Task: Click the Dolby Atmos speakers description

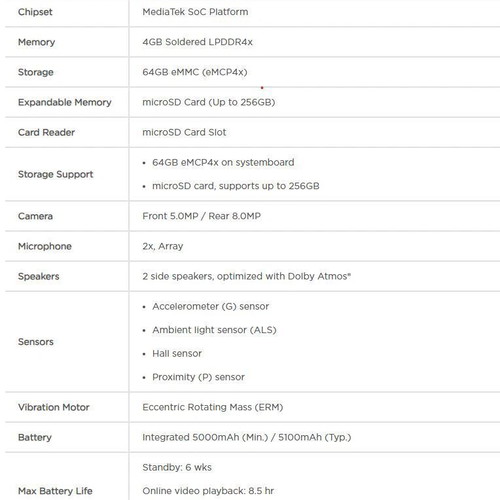Action: 246,276
